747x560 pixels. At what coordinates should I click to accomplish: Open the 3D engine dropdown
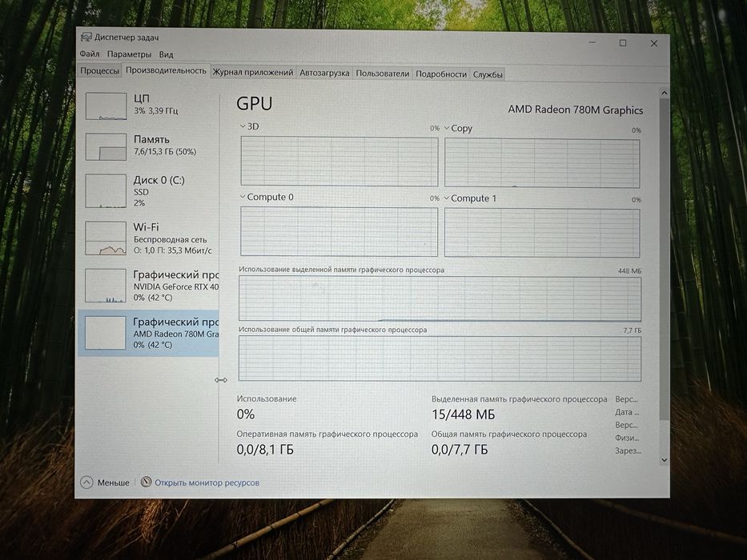click(243, 126)
